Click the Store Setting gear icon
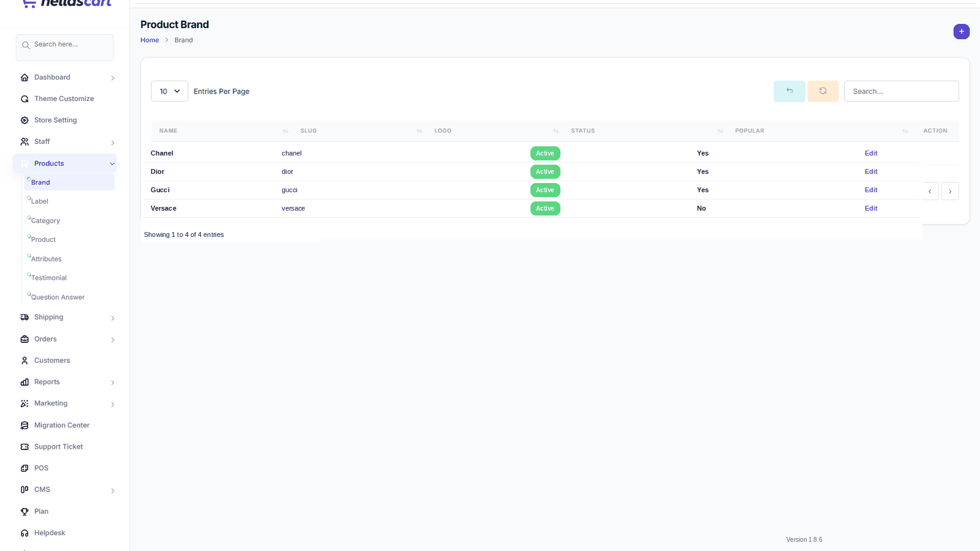 pos(24,121)
